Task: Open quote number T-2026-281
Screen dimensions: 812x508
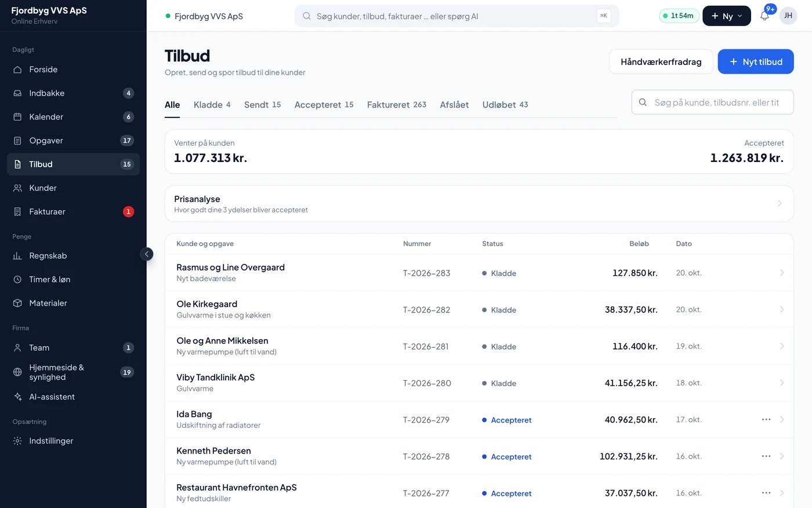Action: (426, 347)
